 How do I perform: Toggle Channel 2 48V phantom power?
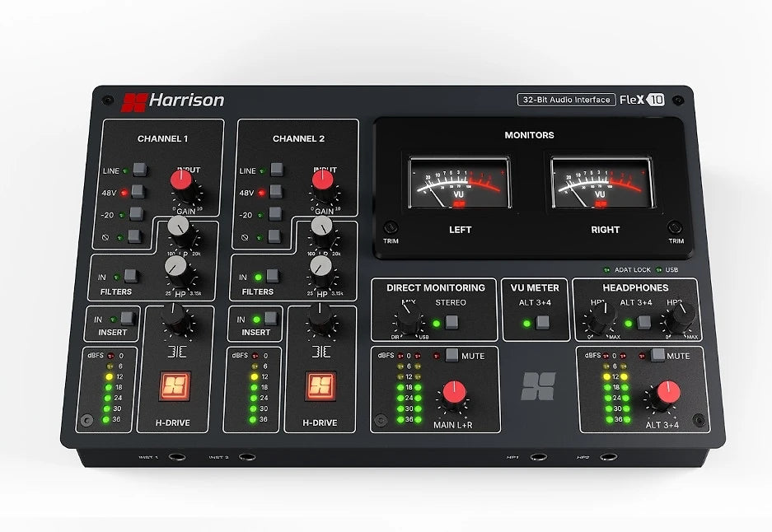click(x=276, y=191)
